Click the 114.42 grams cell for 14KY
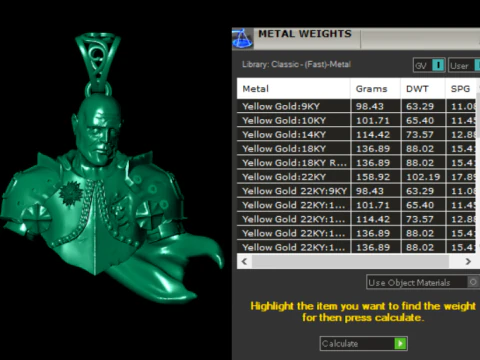480x360 pixels. point(376,134)
